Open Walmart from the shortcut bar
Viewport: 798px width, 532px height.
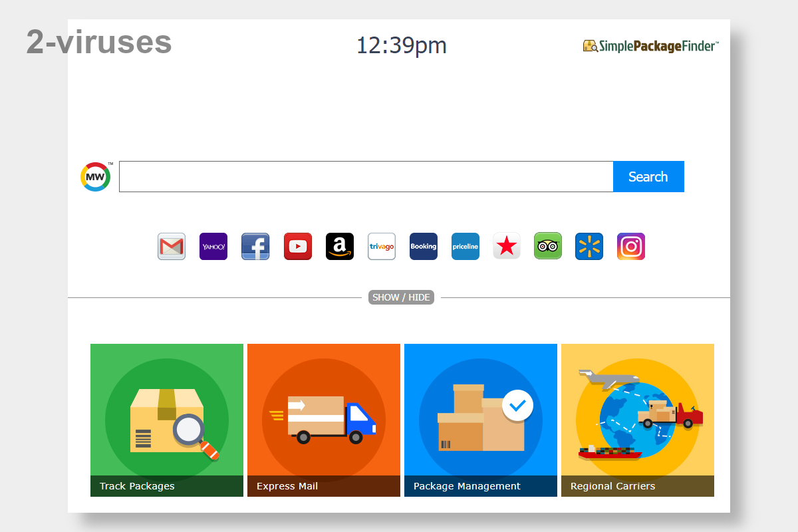tap(589, 246)
